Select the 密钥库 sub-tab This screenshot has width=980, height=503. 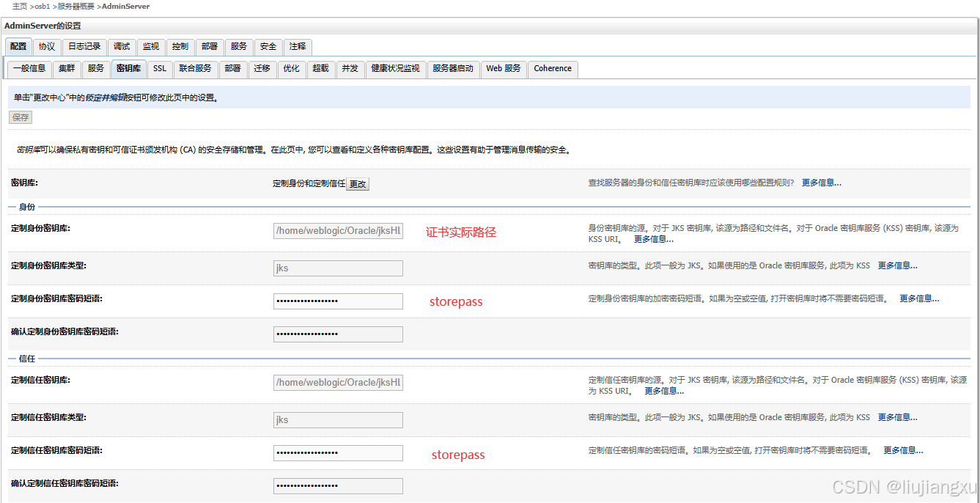[128, 69]
